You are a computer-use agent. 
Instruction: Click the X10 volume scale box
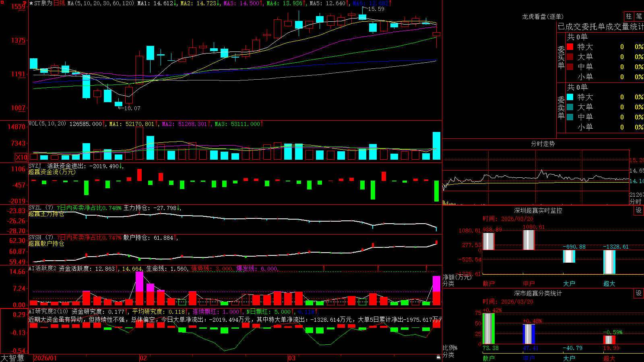[21, 157]
